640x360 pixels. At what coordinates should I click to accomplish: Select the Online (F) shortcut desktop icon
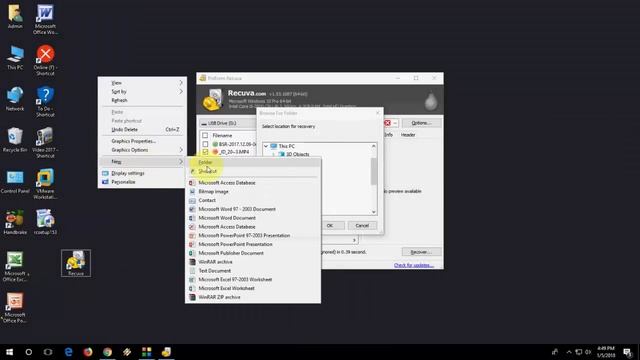pyautogui.click(x=45, y=60)
